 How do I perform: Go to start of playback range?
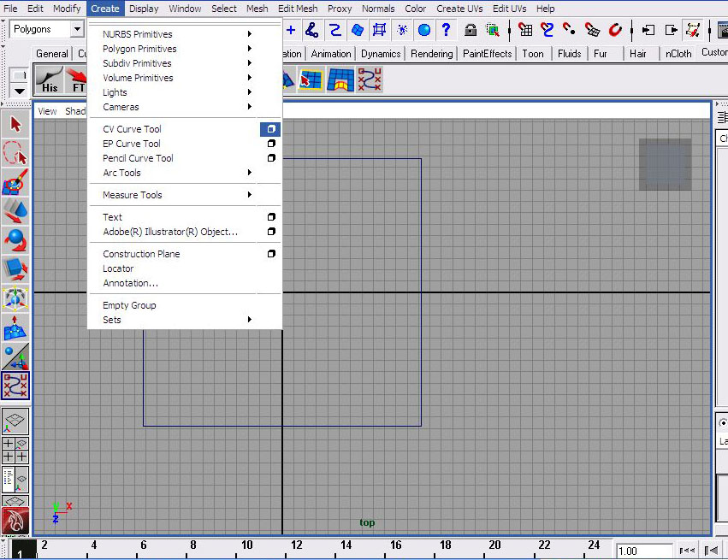(x=687, y=551)
